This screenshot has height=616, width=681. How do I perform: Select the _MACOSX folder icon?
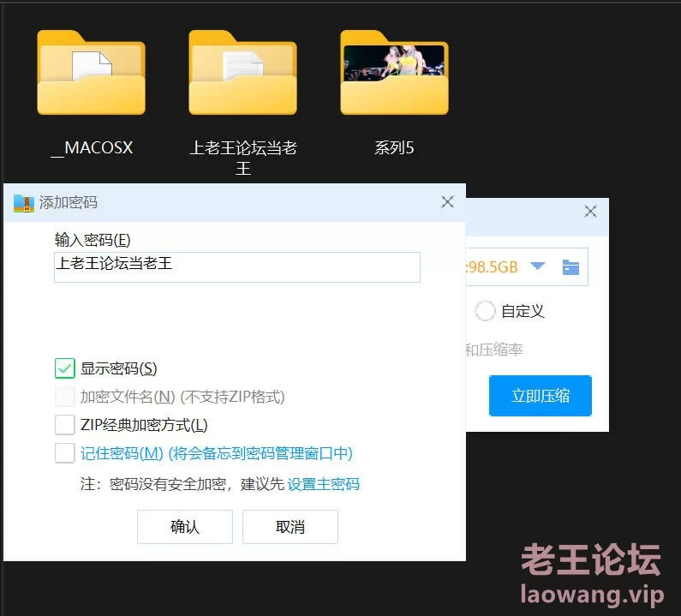tap(91, 73)
